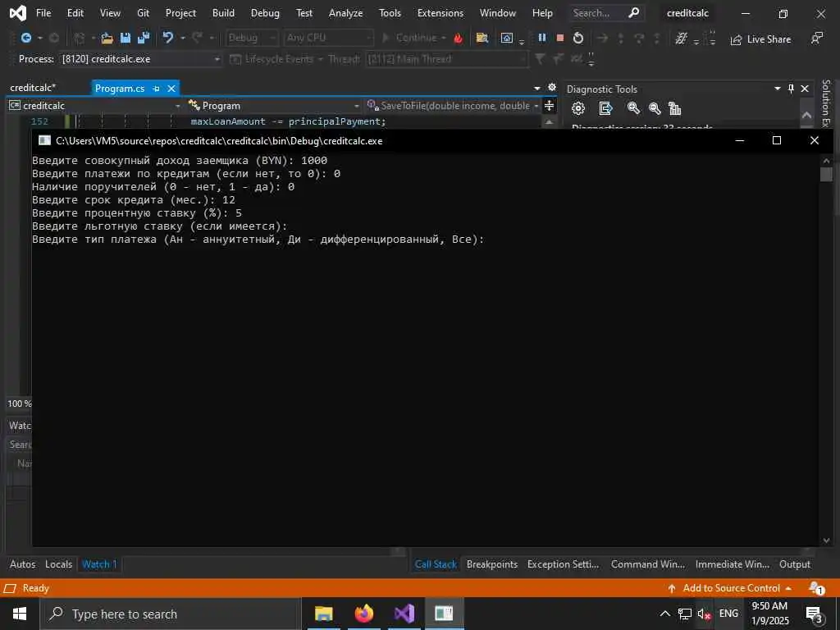This screenshot has width=840, height=630.
Task: Zoom in on Diagnostic Tools timeline
Action: click(x=633, y=109)
